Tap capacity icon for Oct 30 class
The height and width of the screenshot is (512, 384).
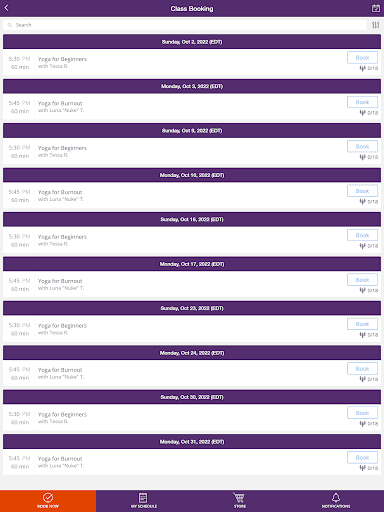(x=363, y=423)
